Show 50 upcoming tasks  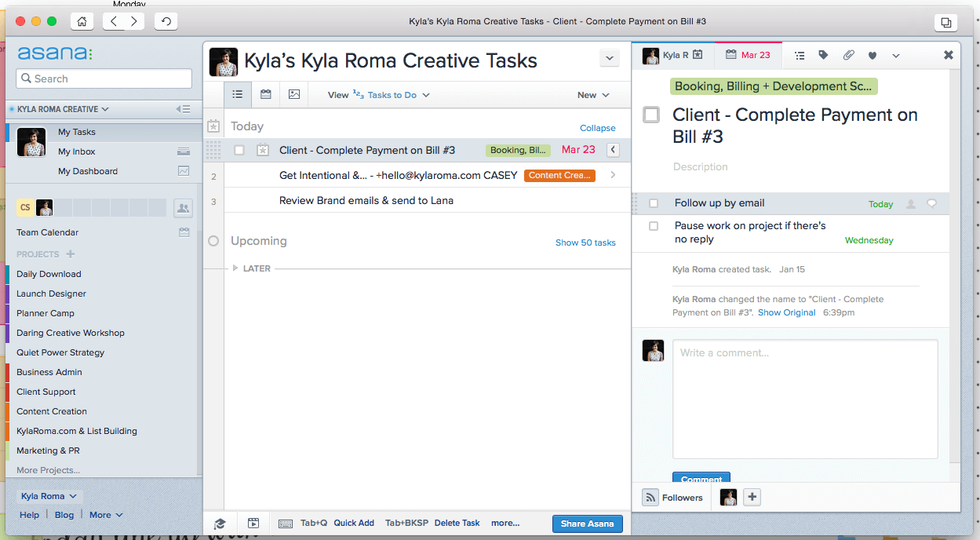pyautogui.click(x=585, y=243)
